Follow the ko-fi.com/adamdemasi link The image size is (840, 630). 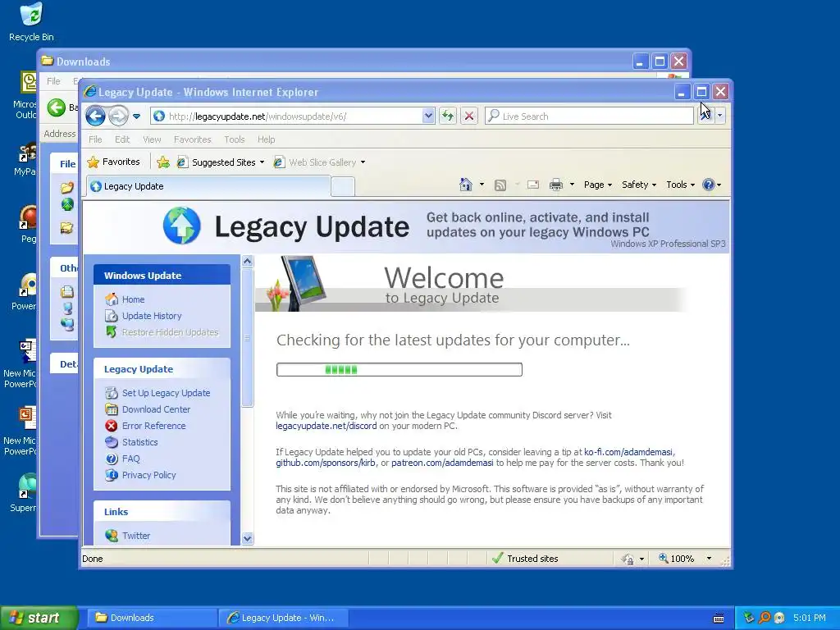coord(628,452)
